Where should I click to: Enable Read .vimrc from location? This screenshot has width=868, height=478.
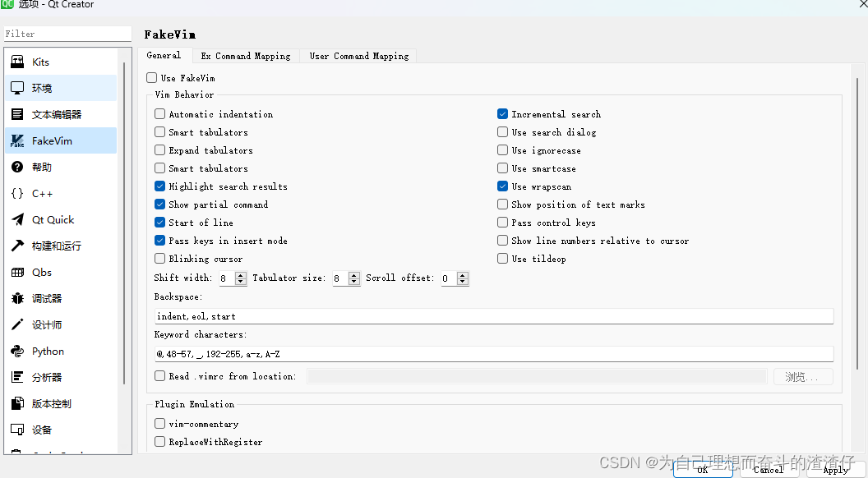point(160,375)
